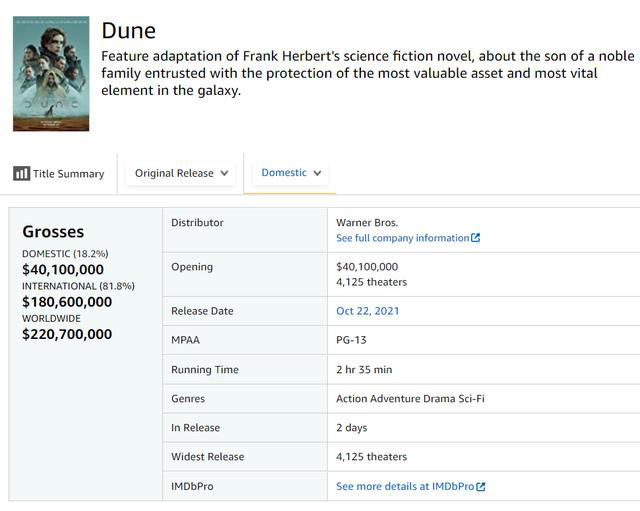The height and width of the screenshot is (511, 640).
Task: Click the chevron next to Original Release
Action: point(224,173)
